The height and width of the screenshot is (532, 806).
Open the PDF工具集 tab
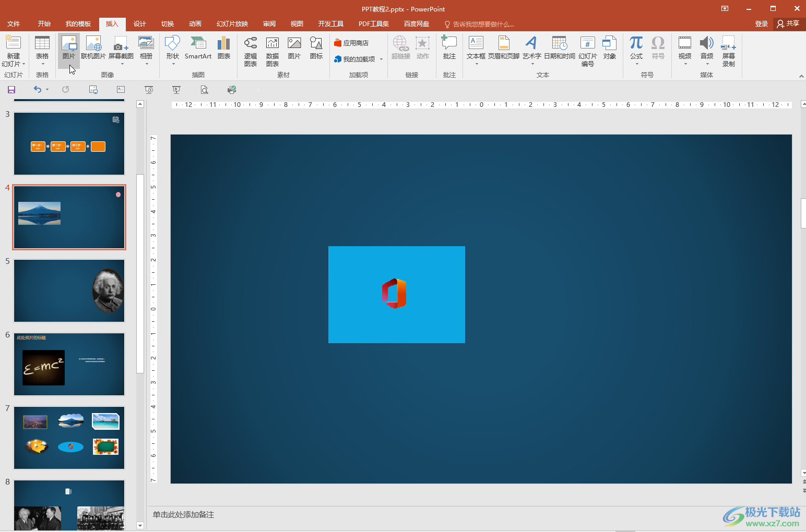pos(374,24)
